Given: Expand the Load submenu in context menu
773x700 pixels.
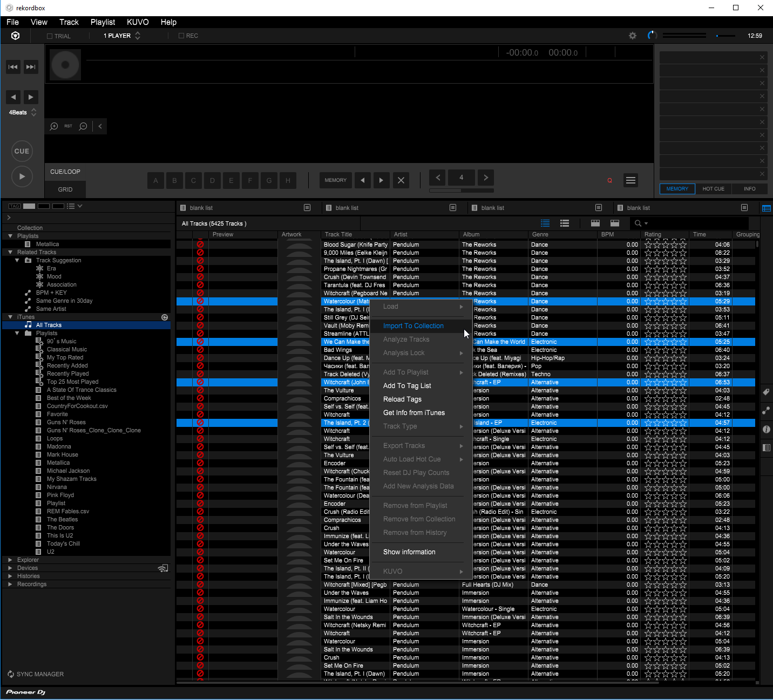Looking at the screenshot, I should 421,307.
